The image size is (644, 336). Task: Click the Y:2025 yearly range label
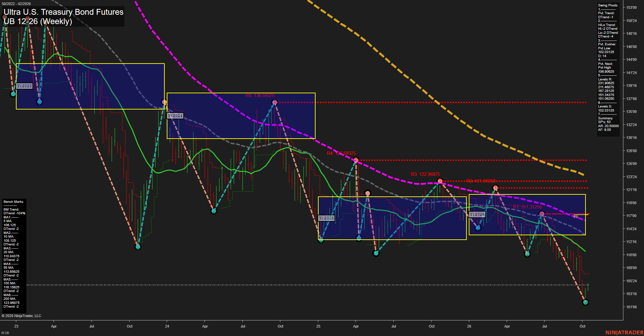tap(326, 218)
